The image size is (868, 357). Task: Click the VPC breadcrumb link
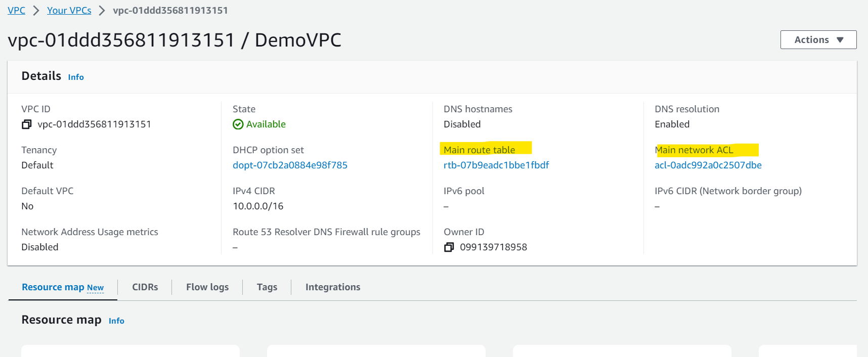(16, 11)
